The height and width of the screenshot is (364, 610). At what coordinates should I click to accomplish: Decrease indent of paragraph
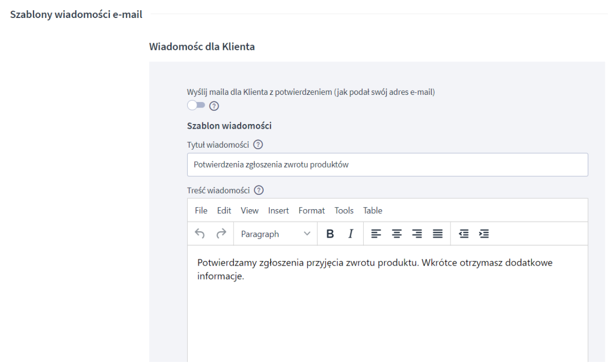463,234
